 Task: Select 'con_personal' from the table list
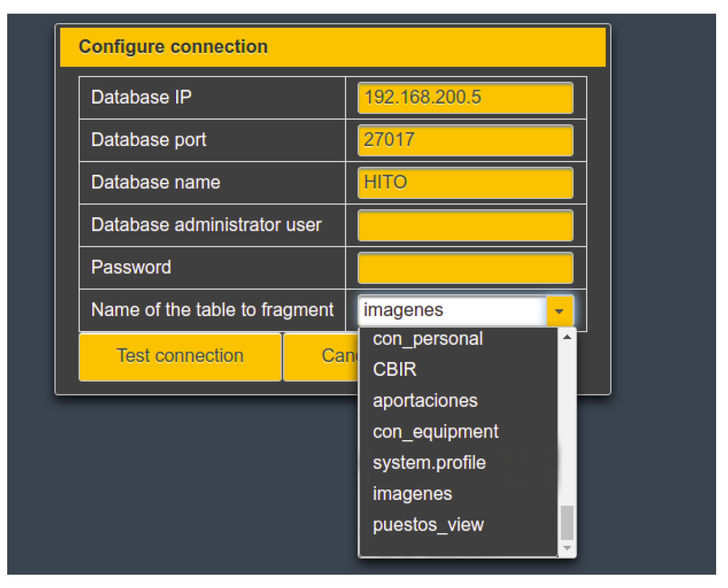(x=416, y=338)
